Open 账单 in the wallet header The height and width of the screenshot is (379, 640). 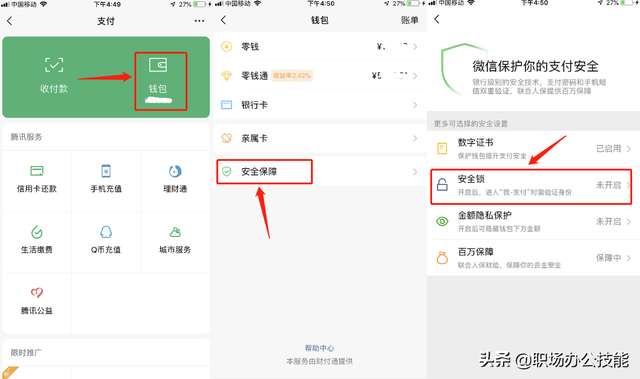pos(410,20)
